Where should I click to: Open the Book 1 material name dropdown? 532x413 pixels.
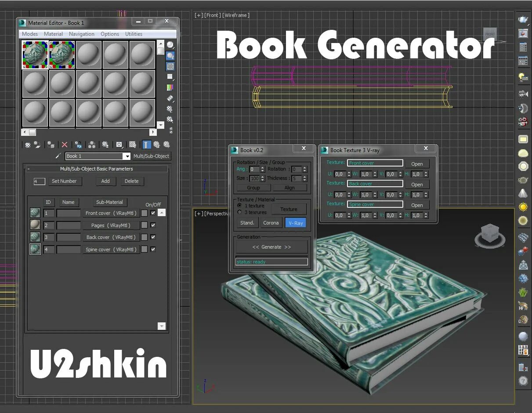coord(127,156)
